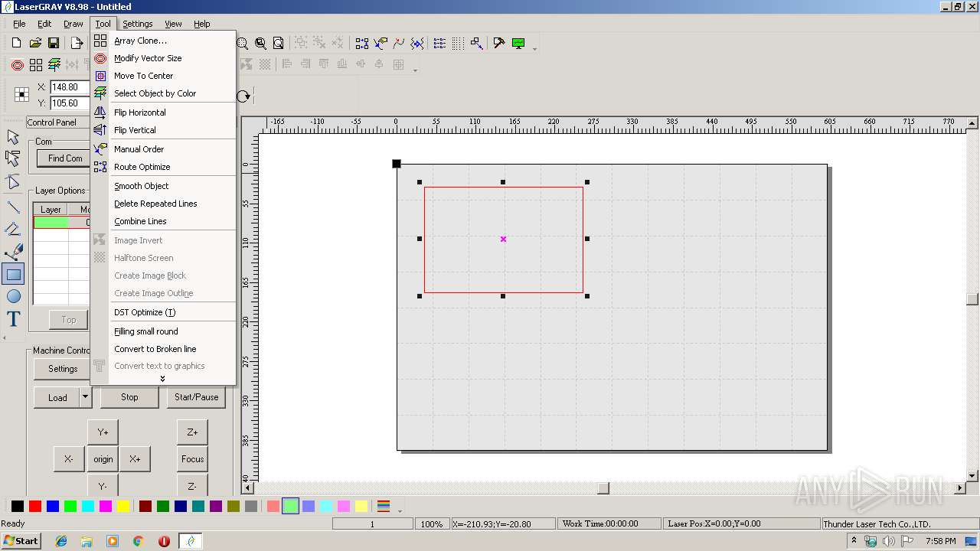Choose Delete Repeated Lines menu item
This screenshot has width=980, height=551.
pos(163,204)
